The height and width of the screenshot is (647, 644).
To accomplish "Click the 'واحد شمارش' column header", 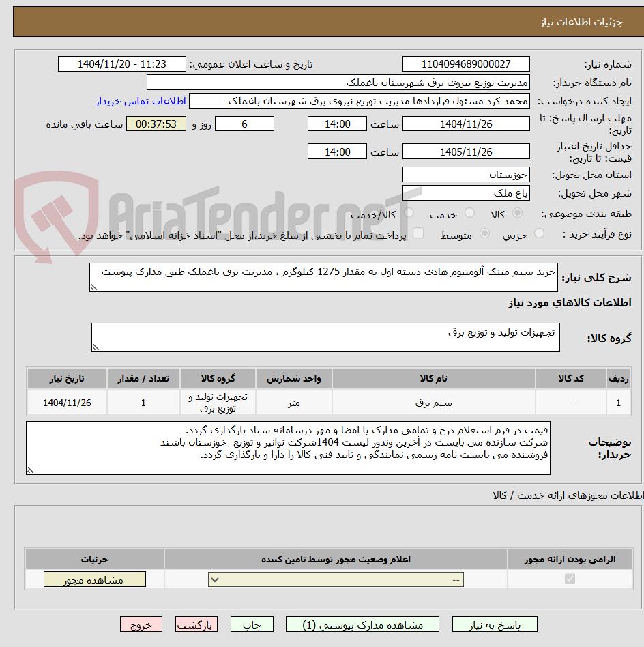I will point(294,378).
